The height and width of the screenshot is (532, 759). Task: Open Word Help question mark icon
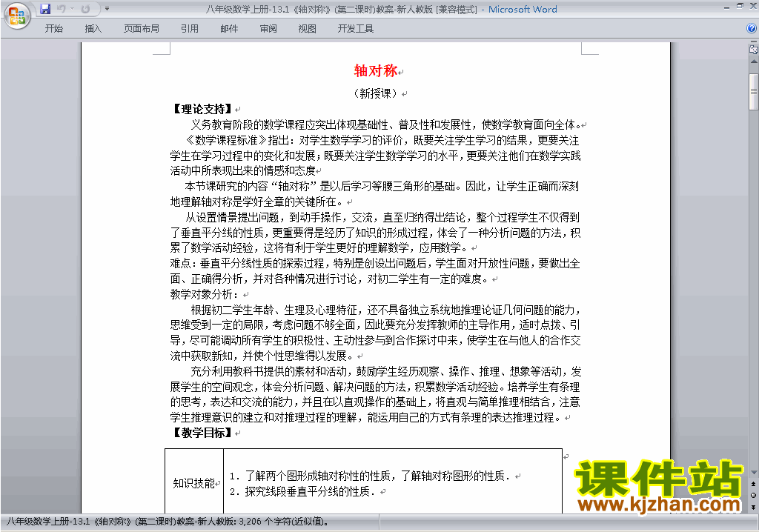click(x=752, y=29)
